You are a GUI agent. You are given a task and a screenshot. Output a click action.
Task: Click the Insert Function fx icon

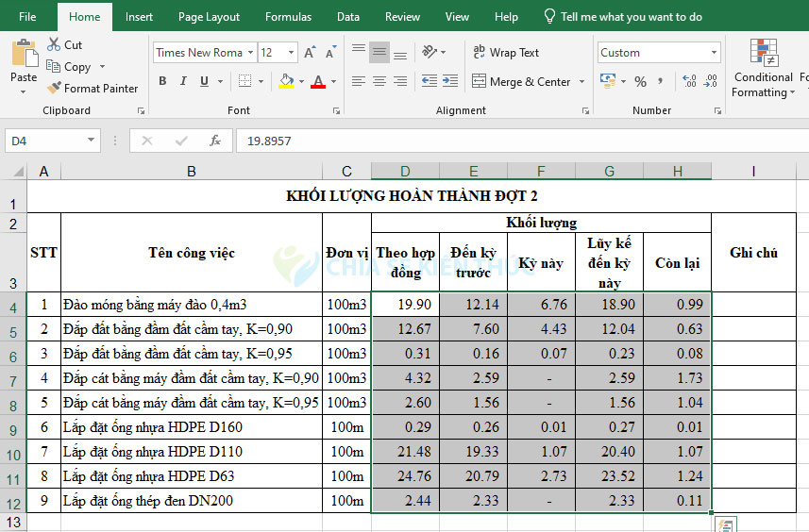[x=215, y=141]
